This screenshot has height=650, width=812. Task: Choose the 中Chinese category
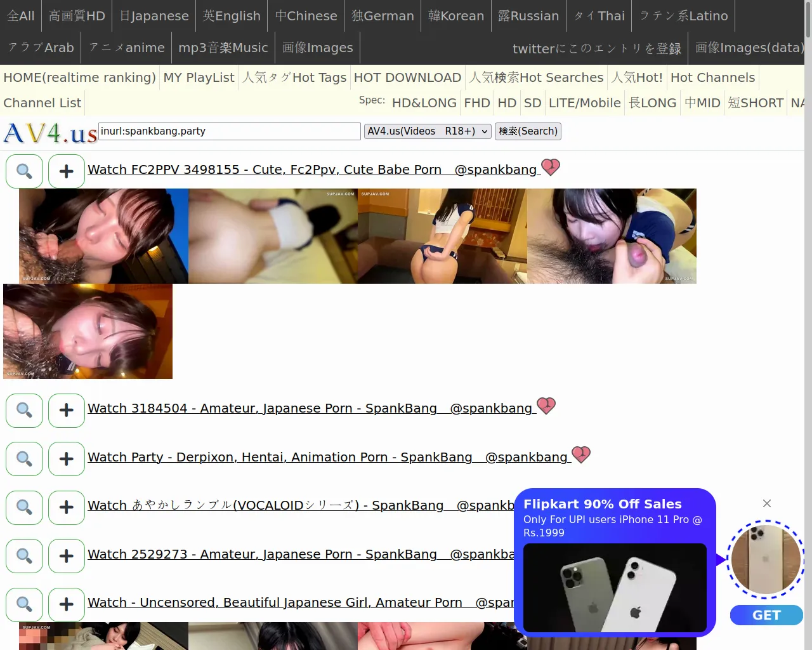click(x=306, y=16)
